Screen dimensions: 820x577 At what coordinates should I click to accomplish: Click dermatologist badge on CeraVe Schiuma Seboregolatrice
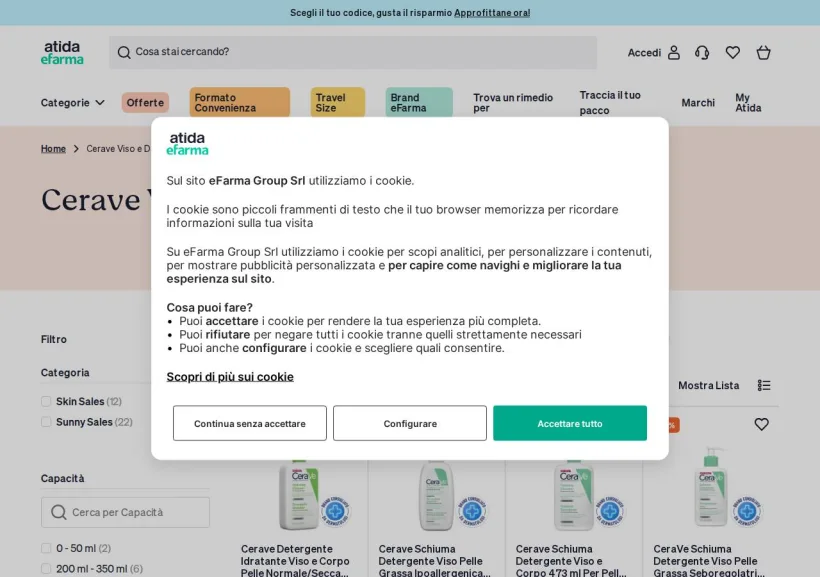point(747,511)
